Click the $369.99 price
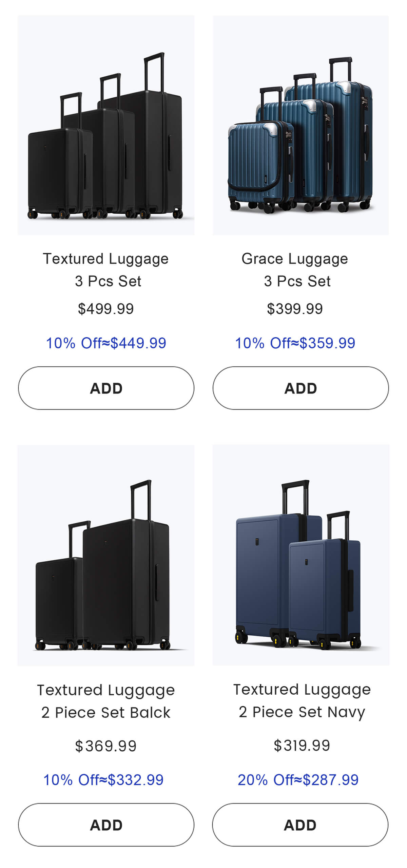The image size is (407, 868). coord(106,746)
